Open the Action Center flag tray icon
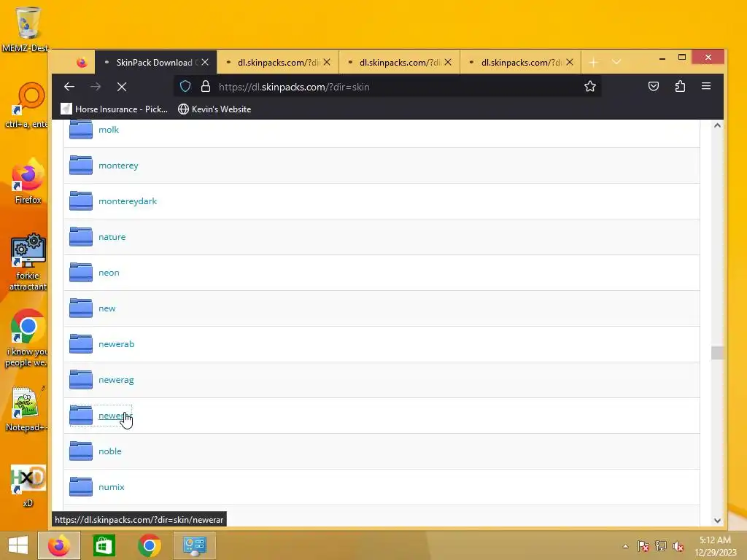This screenshot has height=560, width=747. tap(643, 546)
